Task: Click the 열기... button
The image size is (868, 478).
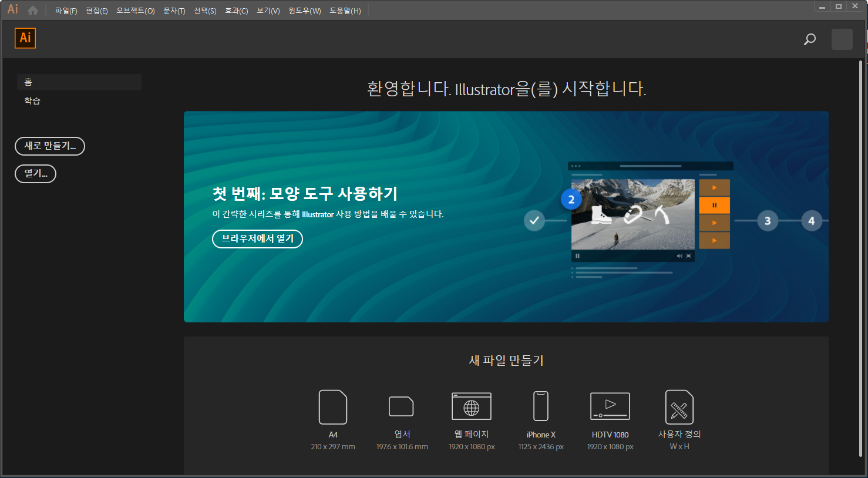Action: point(35,174)
